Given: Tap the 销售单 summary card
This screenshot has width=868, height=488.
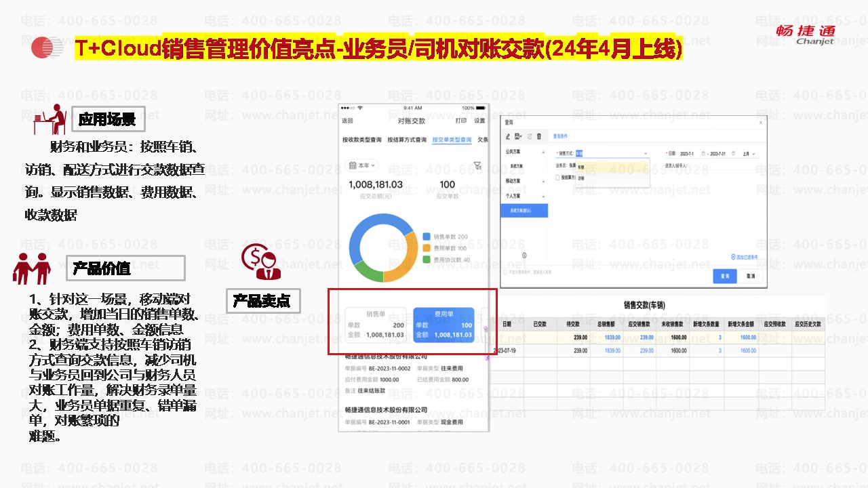Looking at the screenshot, I should tap(376, 325).
